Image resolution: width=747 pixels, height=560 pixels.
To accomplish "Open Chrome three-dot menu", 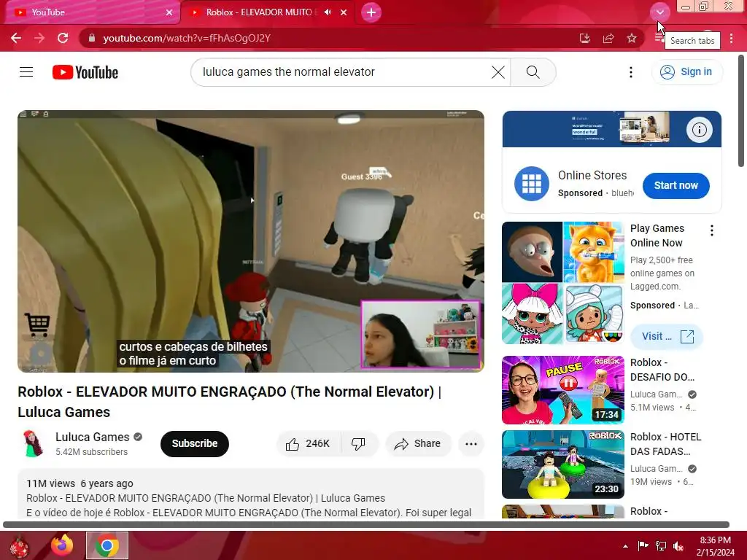I will point(731,38).
